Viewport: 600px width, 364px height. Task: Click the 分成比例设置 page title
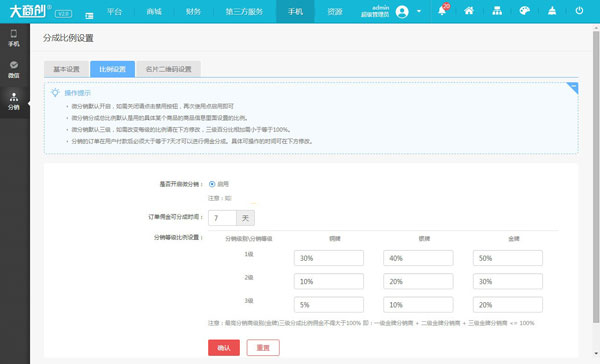[68, 38]
